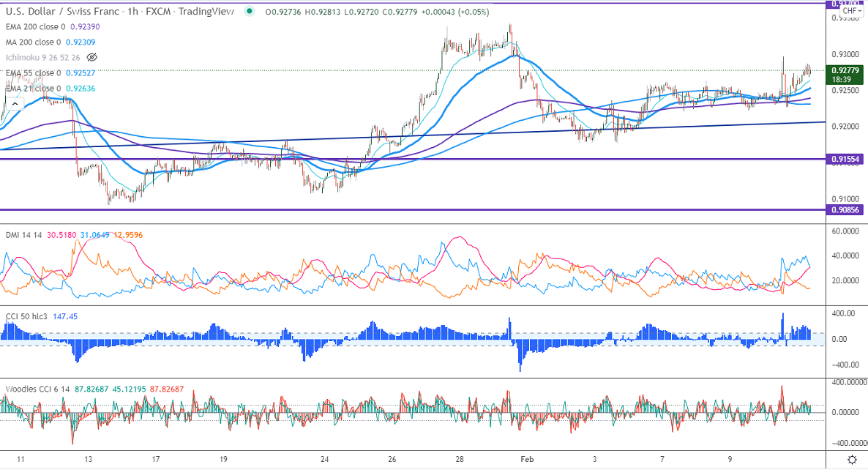Select the EMA 21 close indicator legend
The image size is (868, 470).
click(x=33, y=89)
